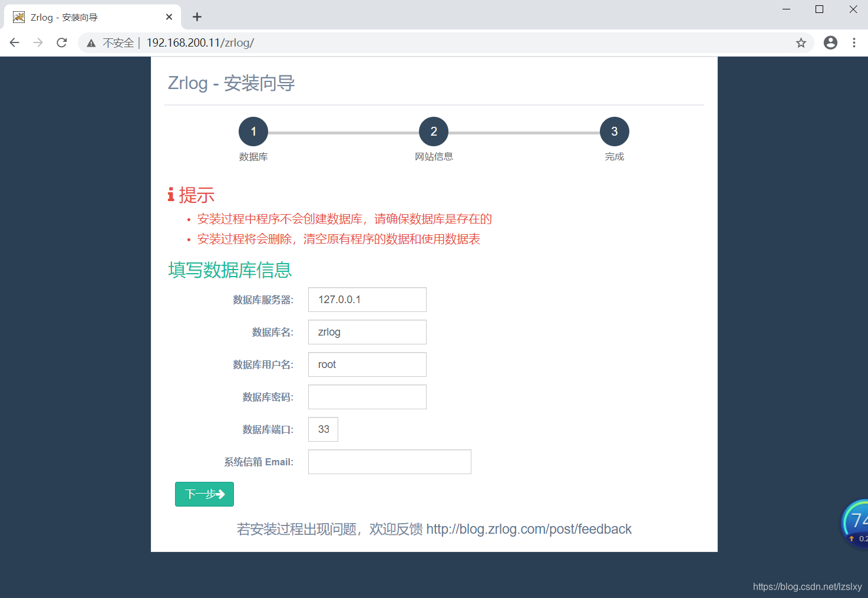Click the floating speed widget showing 74

pos(855,524)
